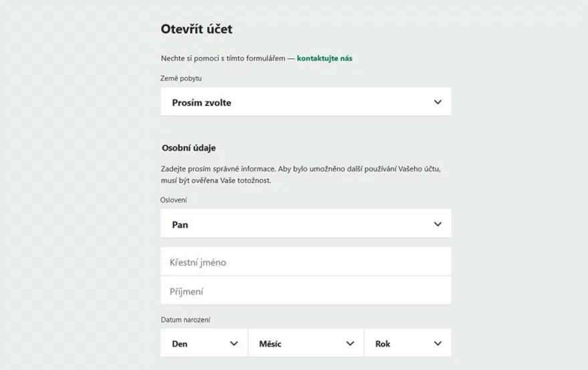Click the chevron next to Den
588x370 pixels.
pyautogui.click(x=234, y=343)
